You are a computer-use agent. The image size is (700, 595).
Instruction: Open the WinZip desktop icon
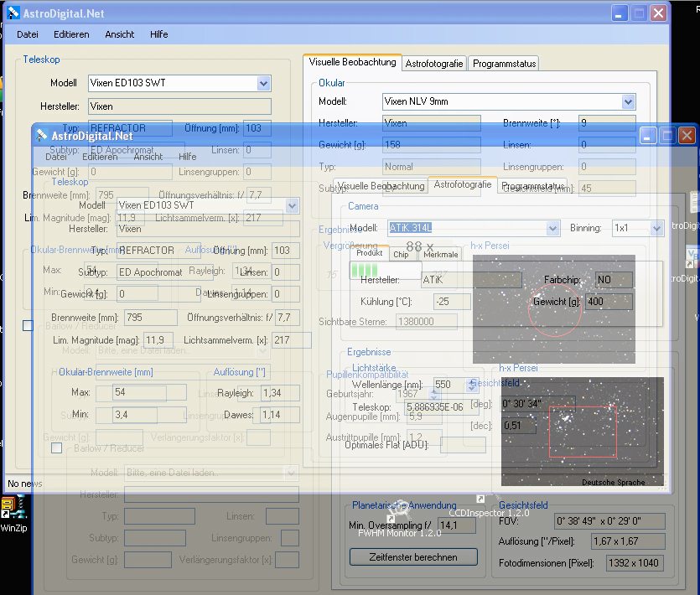(x=14, y=515)
